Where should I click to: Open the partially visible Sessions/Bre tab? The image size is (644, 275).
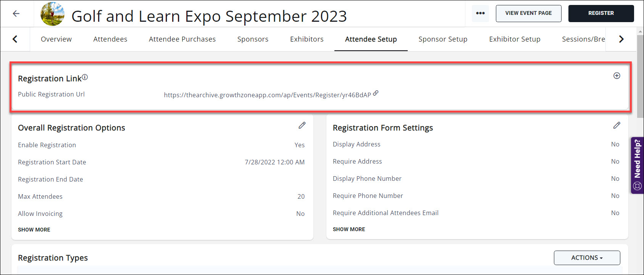coord(583,39)
